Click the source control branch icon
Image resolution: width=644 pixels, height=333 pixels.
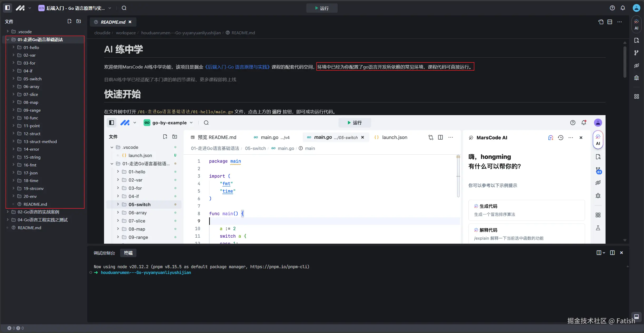coord(636,53)
